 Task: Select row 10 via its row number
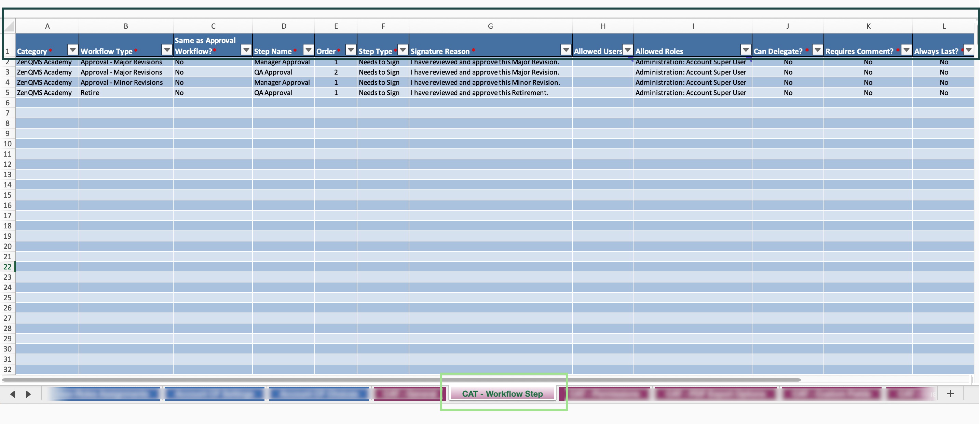[8, 144]
